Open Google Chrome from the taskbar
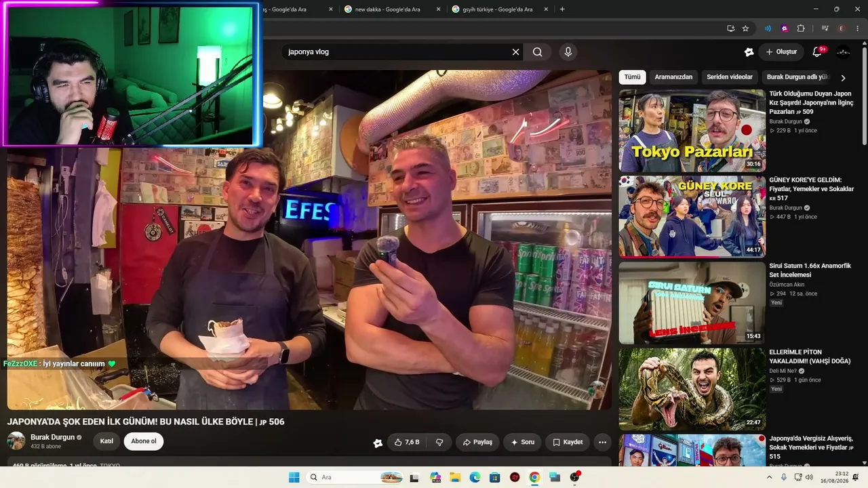Image resolution: width=868 pixels, height=488 pixels. pos(534,477)
